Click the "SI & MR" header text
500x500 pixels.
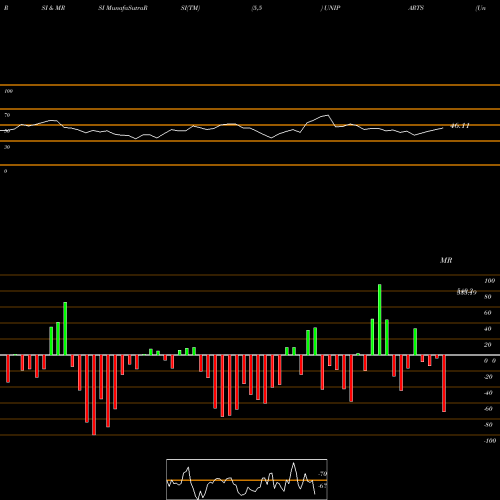53,8
